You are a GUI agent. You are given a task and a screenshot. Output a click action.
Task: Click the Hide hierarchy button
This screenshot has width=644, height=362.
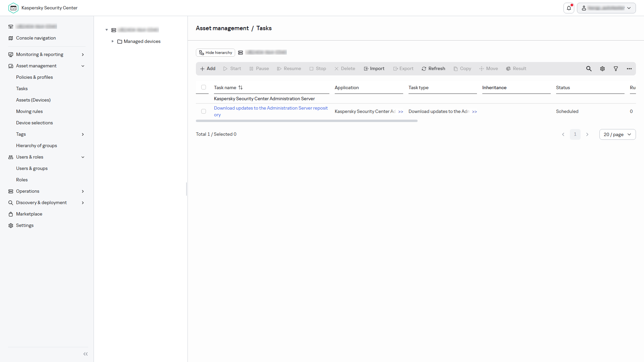(x=215, y=53)
